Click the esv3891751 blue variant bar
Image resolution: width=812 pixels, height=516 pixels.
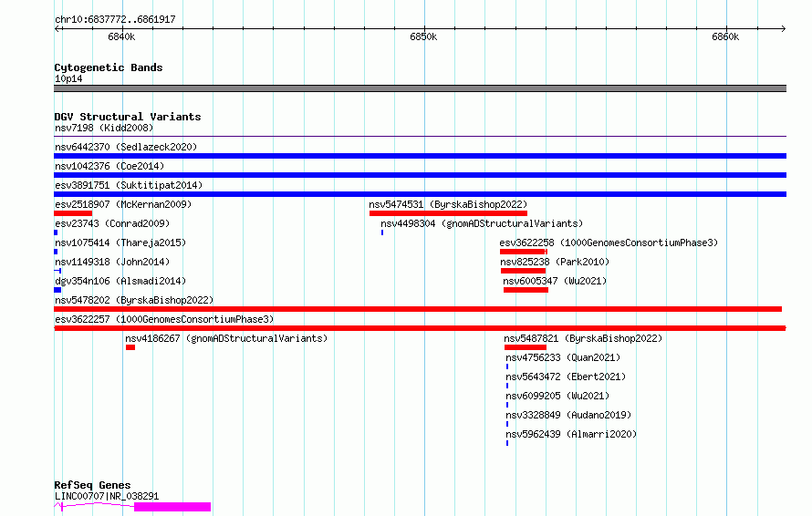(420, 194)
